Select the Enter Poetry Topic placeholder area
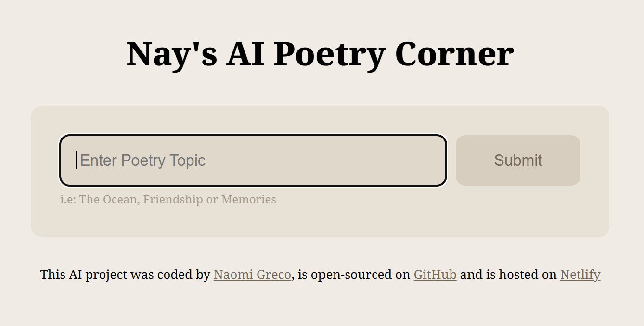 click(x=142, y=160)
